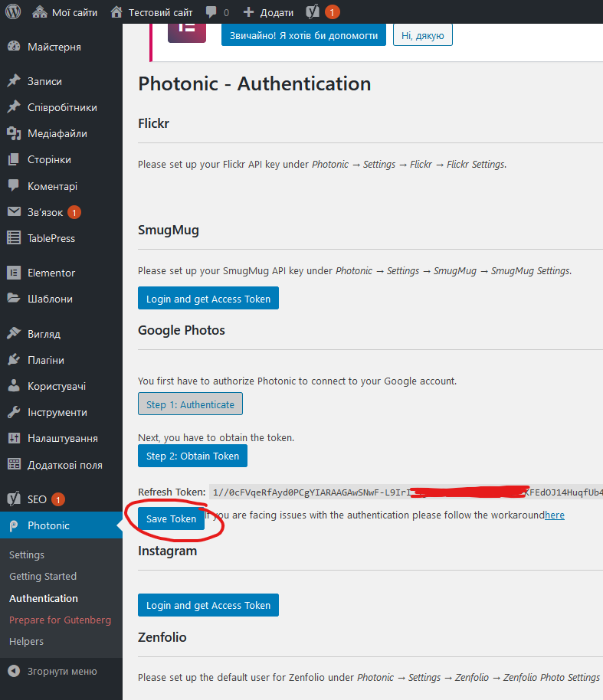Screen dimensions: 603x700
Task: Click the Плагіни plug icon
Action: tap(14, 359)
